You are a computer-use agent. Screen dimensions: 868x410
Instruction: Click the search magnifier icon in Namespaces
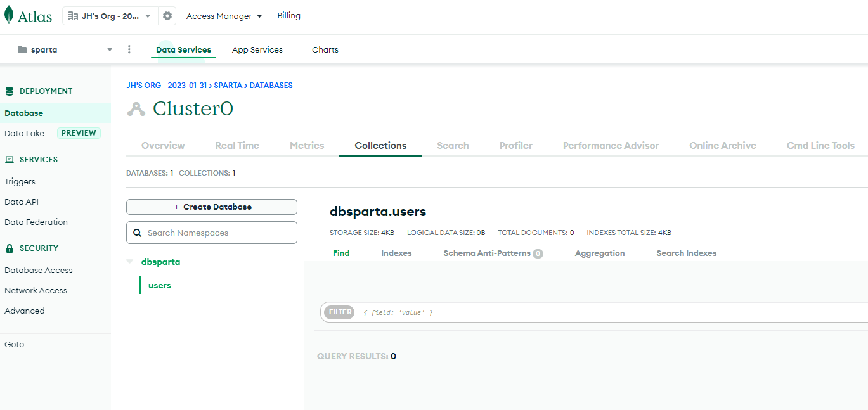pyautogui.click(x=138, y=233)
